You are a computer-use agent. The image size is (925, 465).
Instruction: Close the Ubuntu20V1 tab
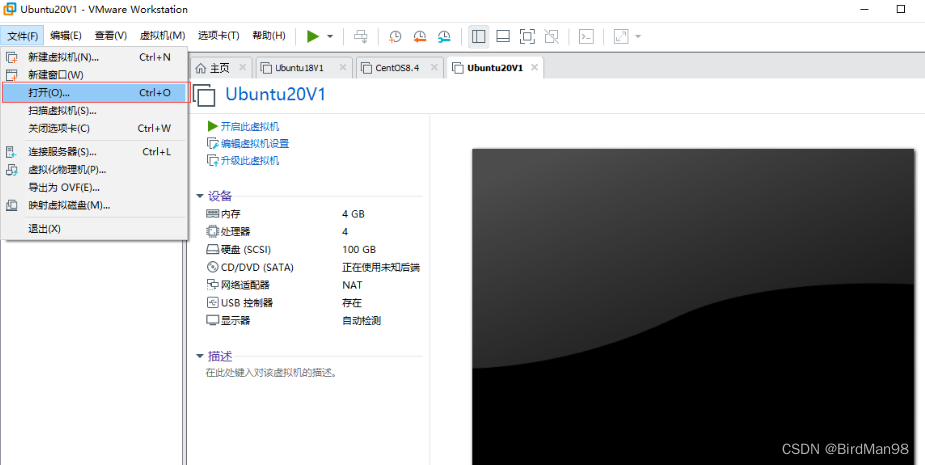(x=534, y=68)
